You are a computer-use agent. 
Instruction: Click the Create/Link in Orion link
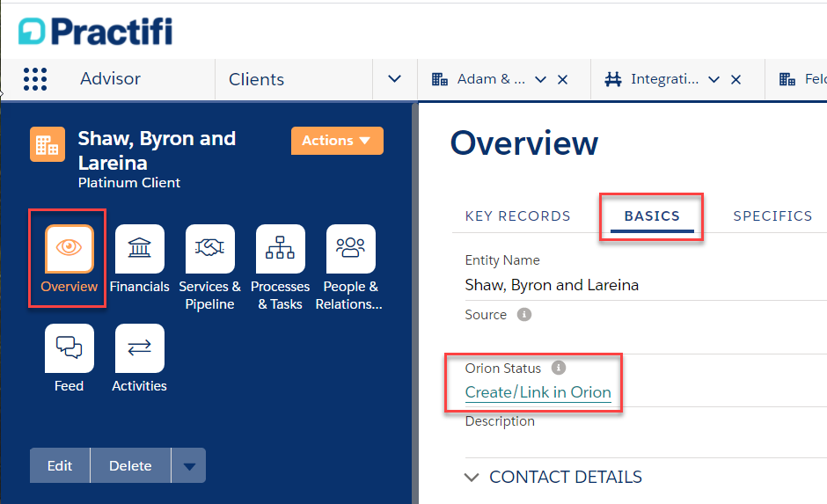click(538, 392)
